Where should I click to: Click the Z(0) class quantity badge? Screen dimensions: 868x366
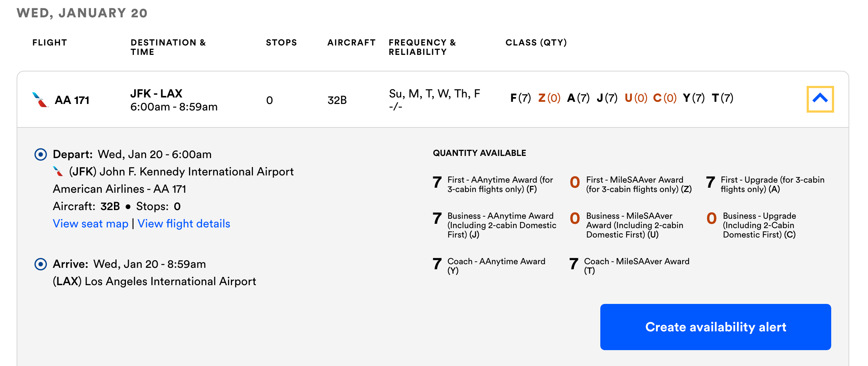pyautogui.click(x=549, y=98)
